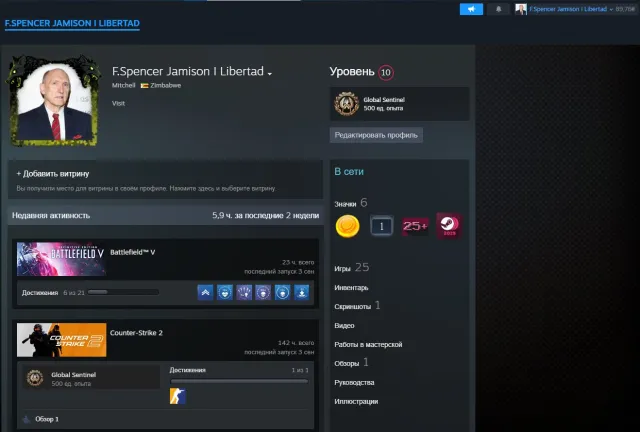Click the Zimbabwe flag icon
The image size is (640, 432).
point(144,85)
